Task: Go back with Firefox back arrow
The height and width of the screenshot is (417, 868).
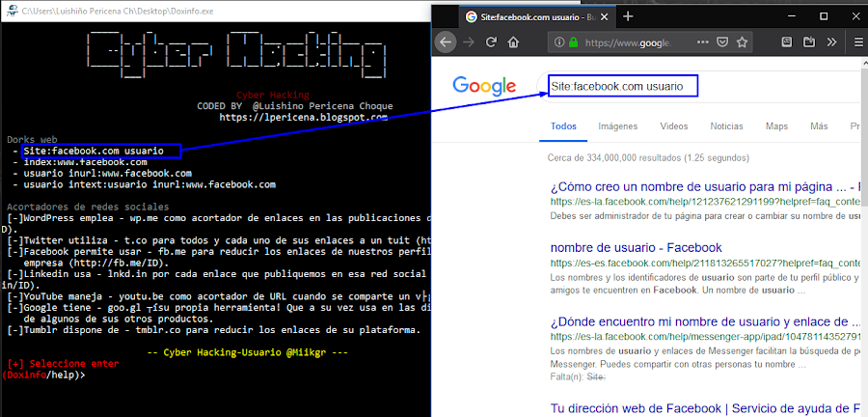Action: tap(446, 42)
